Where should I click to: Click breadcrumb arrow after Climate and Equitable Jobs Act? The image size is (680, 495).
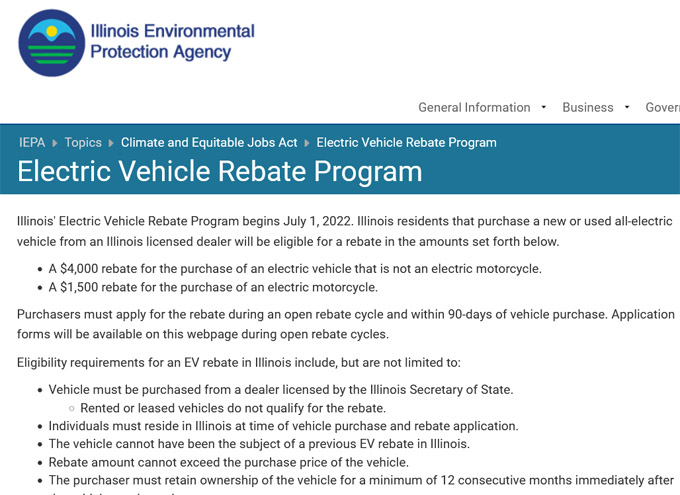point(307,143)
